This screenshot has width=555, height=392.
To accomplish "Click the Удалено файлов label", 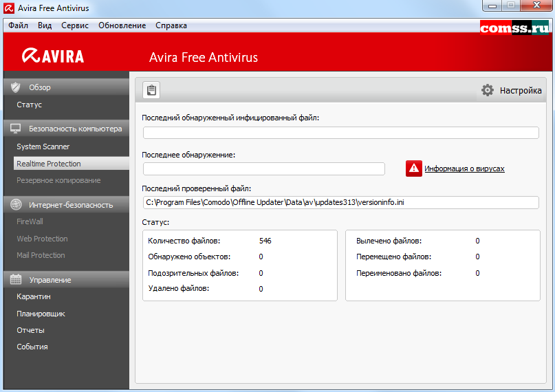I will (x=178, y=288).
